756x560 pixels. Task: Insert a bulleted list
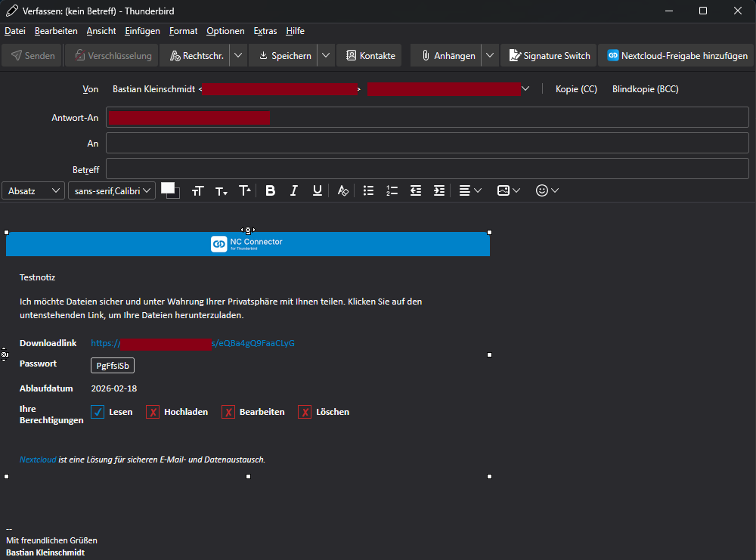pos(368,190)
